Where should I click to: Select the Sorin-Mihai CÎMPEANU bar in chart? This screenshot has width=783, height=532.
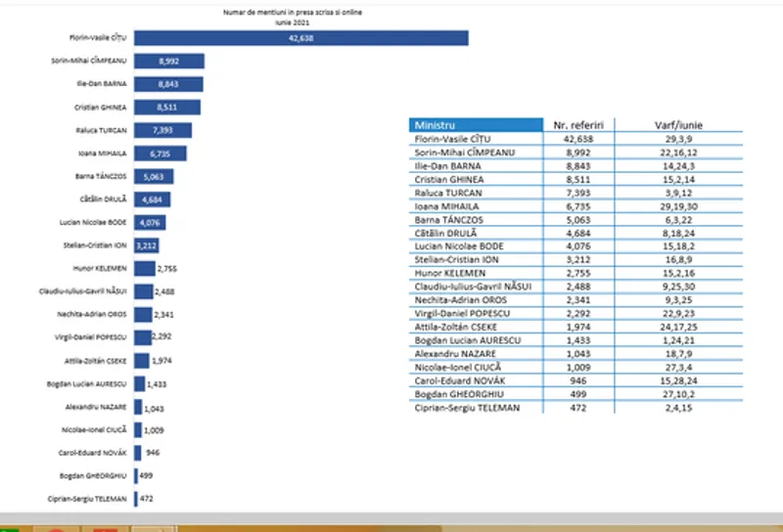point(168,61)
